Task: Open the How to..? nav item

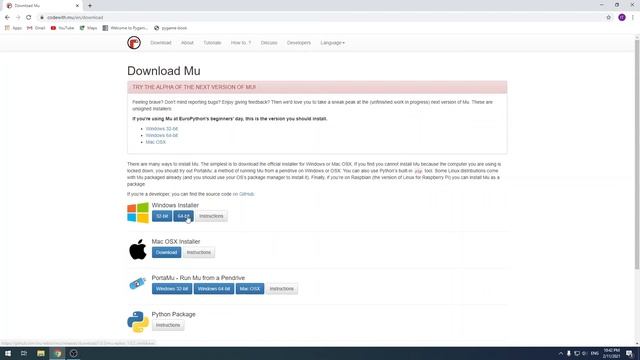Action: pos(241,43)
